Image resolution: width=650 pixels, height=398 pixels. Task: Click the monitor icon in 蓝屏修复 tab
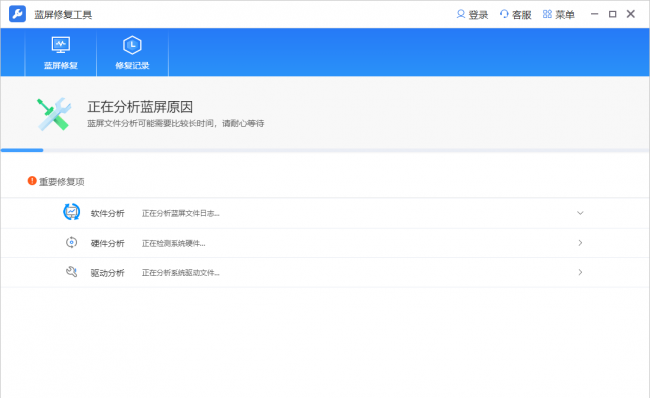[x=61, y=45]
